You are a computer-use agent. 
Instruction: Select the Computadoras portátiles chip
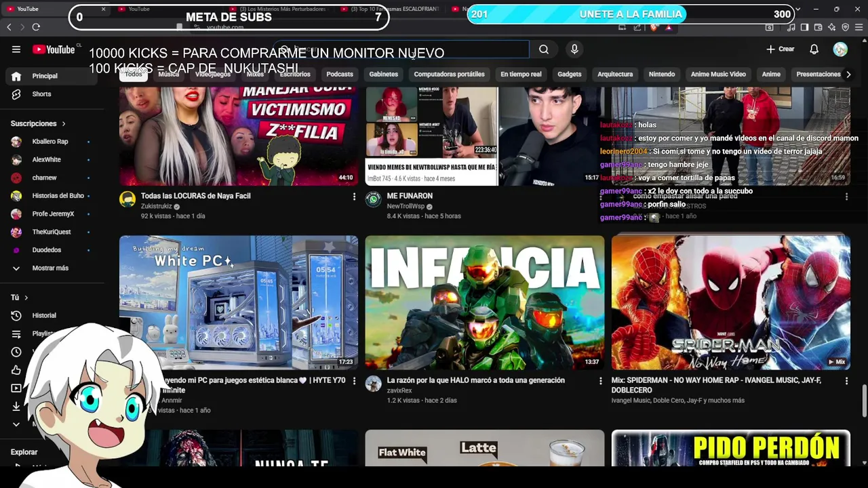(449, 75)
